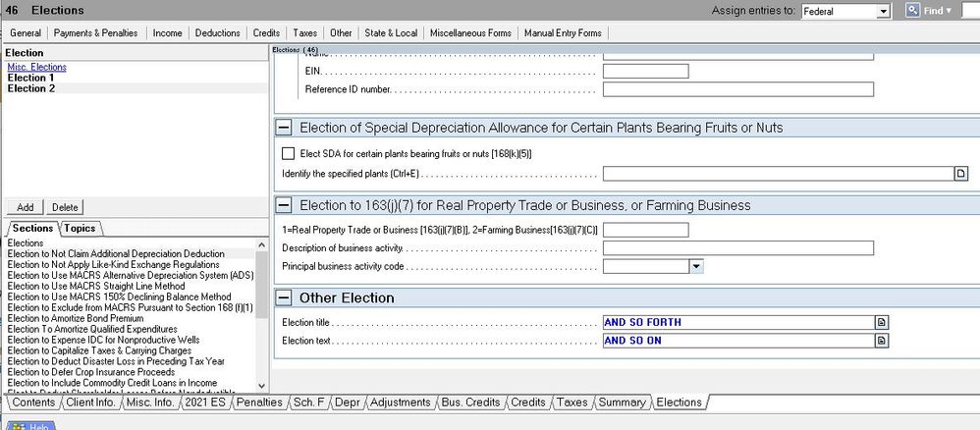This screenshot has height=430, width=980.
Task: Switch to the Topics tab
Action: pyautogui.click(x=81, y=228)
